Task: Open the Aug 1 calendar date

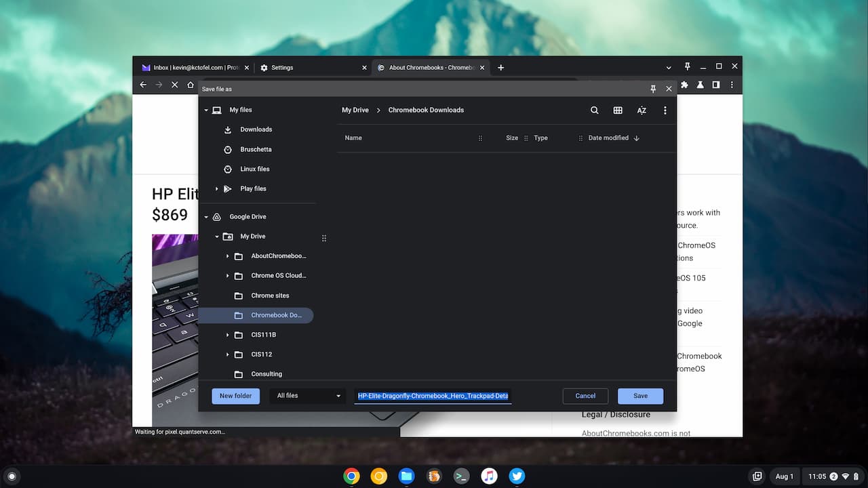Action: click(x=785, y=476)
